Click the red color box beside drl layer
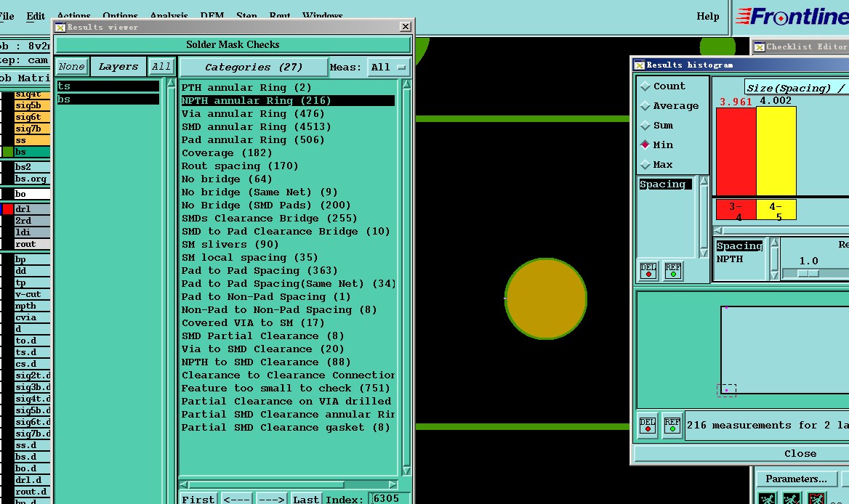 7,209
